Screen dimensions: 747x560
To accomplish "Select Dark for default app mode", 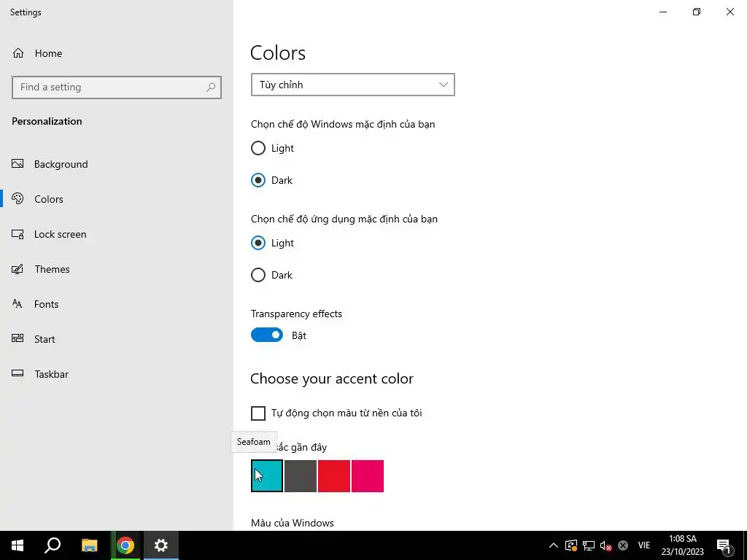I will [258, 275].
